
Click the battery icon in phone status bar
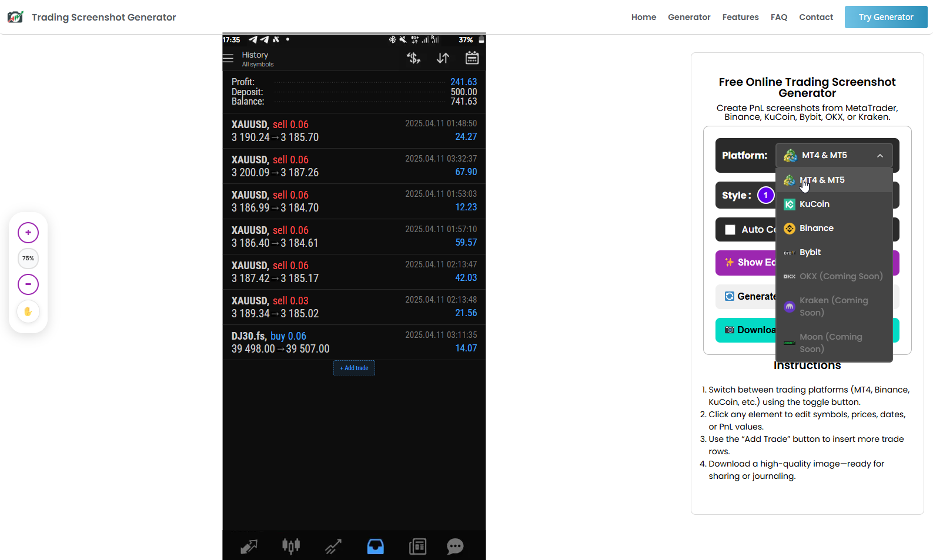(481, 39)
